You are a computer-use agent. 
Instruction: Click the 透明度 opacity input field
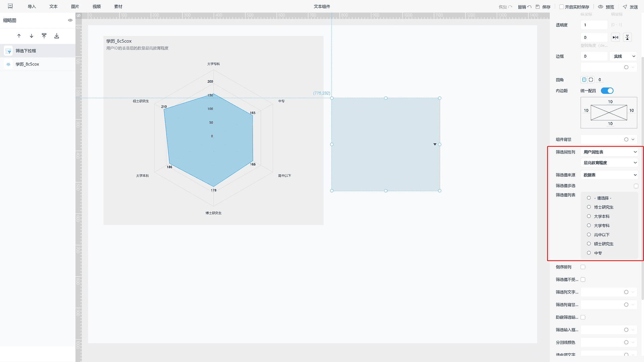click(594, 25)
